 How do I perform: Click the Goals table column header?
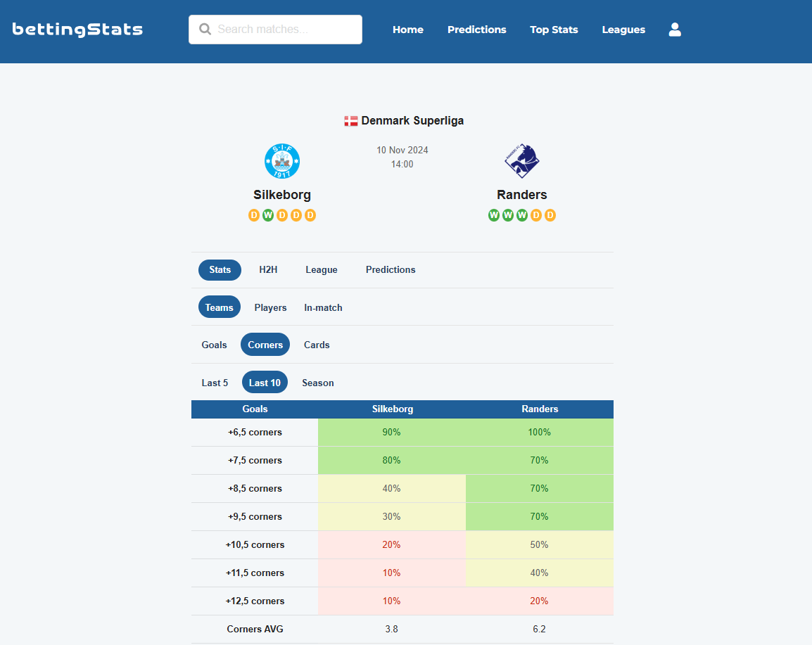(x=255, y=409)
